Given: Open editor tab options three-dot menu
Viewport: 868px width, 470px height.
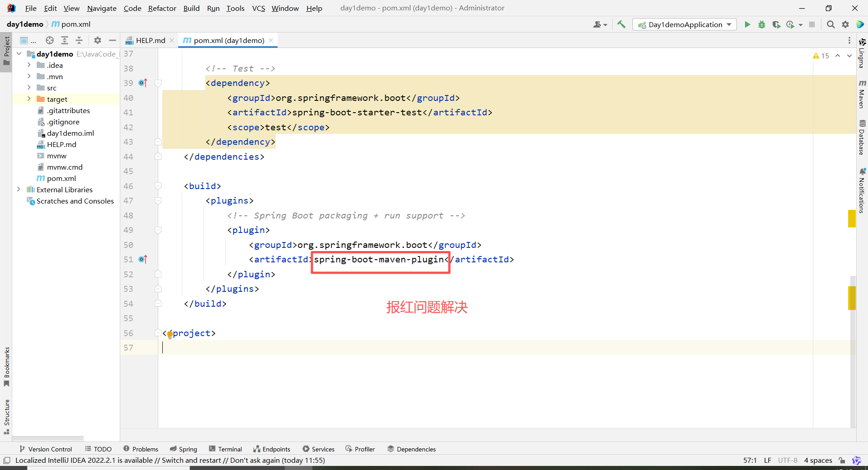Looking at the screenshot, I should click(x=849, y=40).
